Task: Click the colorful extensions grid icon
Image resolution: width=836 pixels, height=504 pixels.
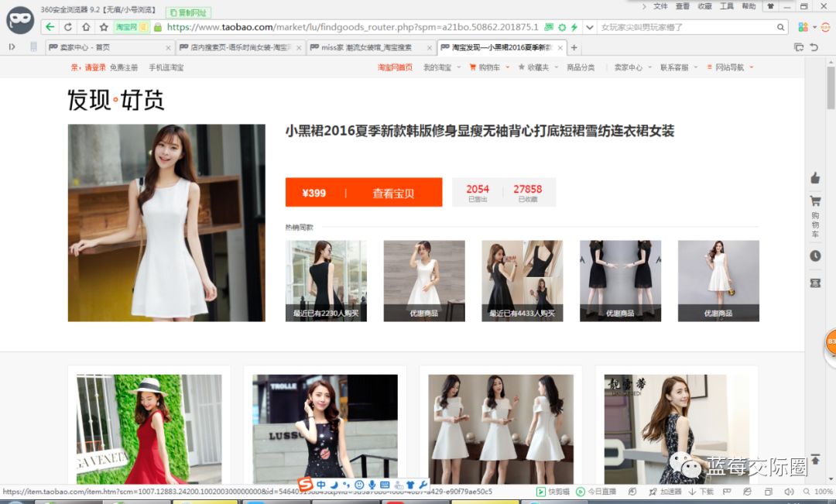Action: click(803, 27)
